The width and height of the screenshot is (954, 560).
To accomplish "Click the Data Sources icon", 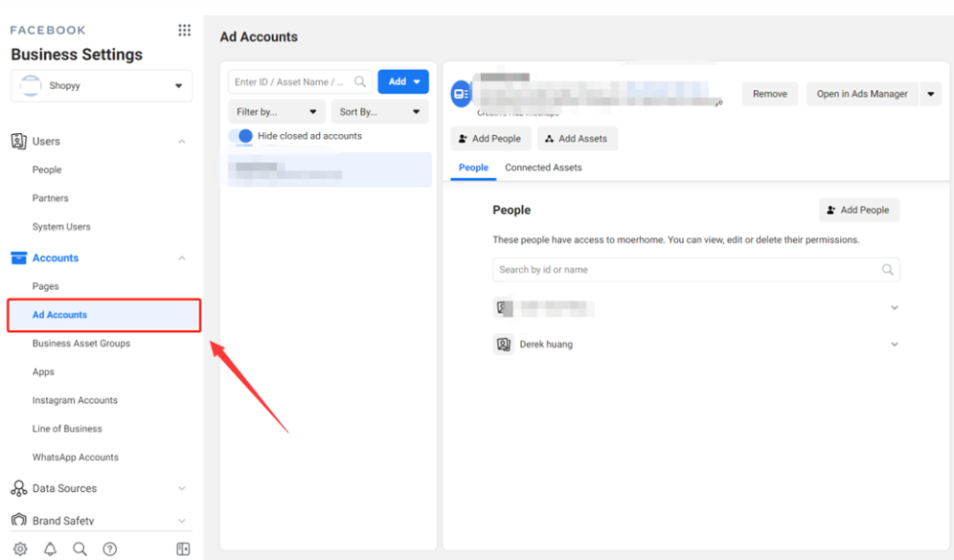I will coord(19,488).
